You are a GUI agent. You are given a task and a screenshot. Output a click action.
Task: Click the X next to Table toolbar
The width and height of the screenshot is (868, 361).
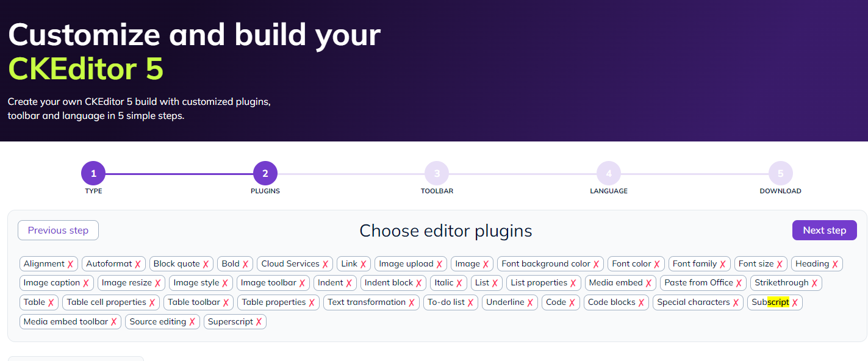tap(226, 302)
